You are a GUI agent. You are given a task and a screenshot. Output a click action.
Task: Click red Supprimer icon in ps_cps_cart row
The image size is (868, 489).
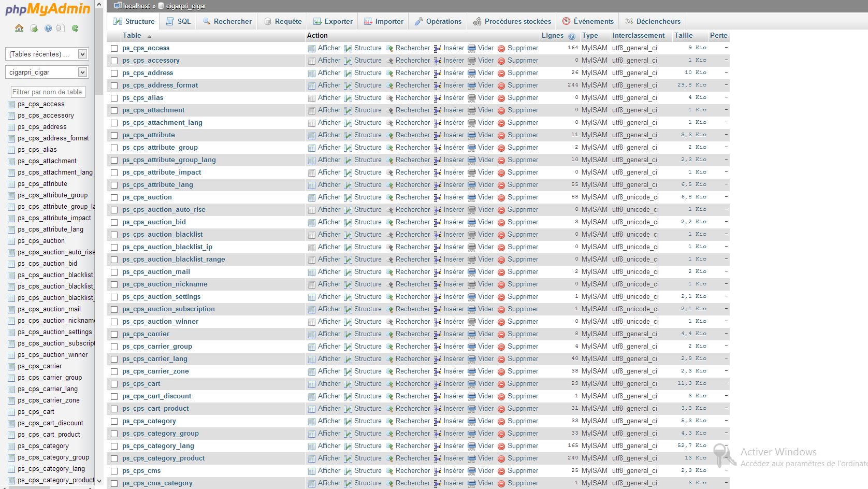point(501,384)
